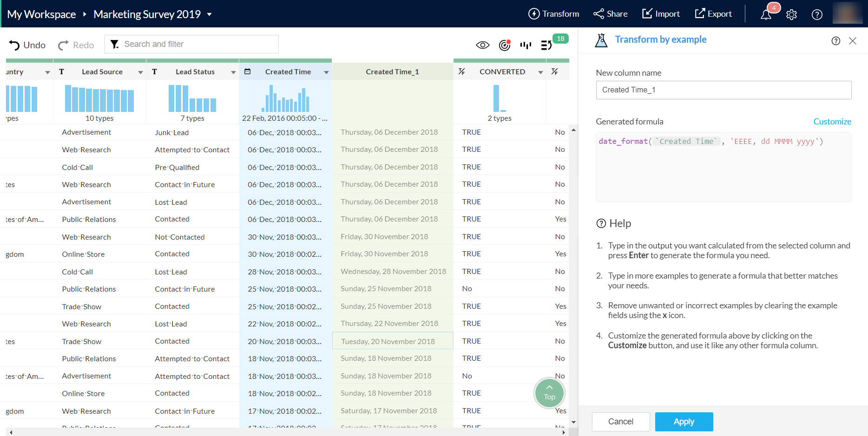Click the Undo button
Screen dimensions: 868x436
(27, 45)
